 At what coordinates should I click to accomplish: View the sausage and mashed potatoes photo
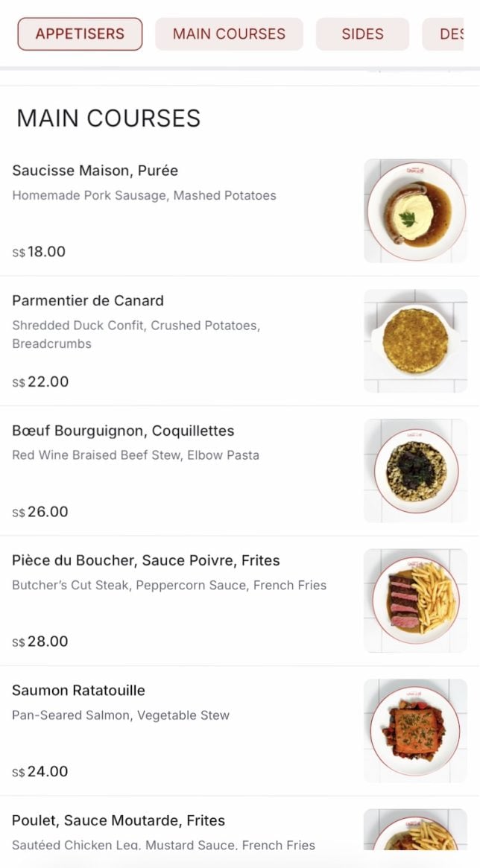(x=415, y=209)
